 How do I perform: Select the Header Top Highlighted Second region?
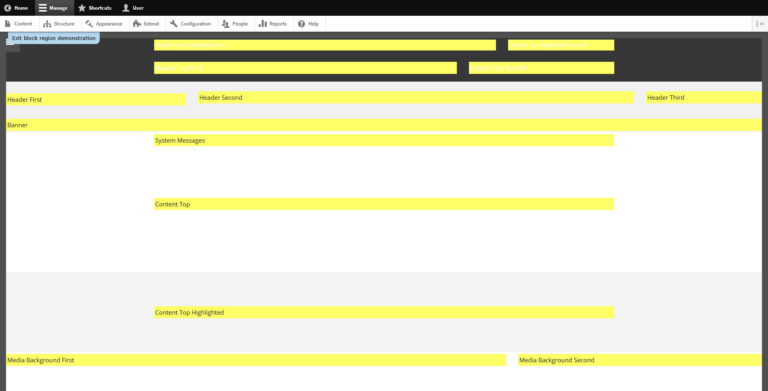click(561, 45)
